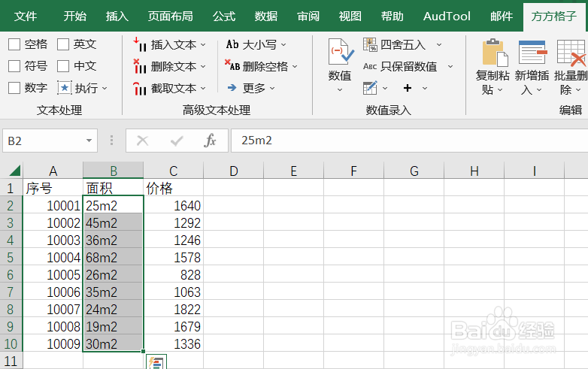This screenshot has height=369, width=588.
Task: Click the 复制粘贴 clipboard icon
Action: (495, 53)
